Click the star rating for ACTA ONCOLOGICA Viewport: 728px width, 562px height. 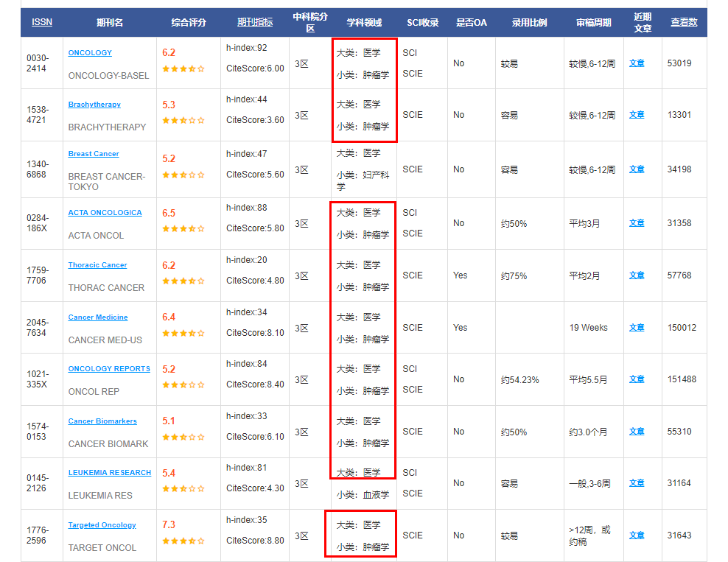click(x=183, y=228)
